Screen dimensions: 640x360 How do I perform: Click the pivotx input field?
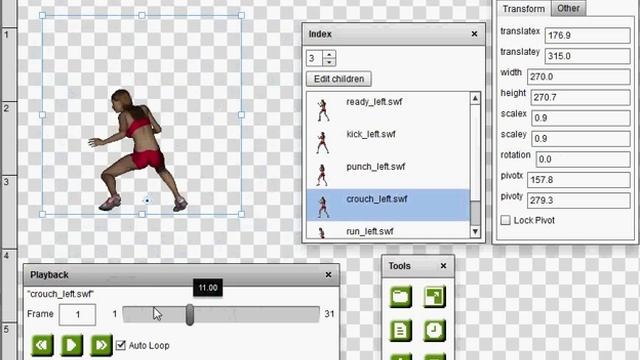(579, 180)
